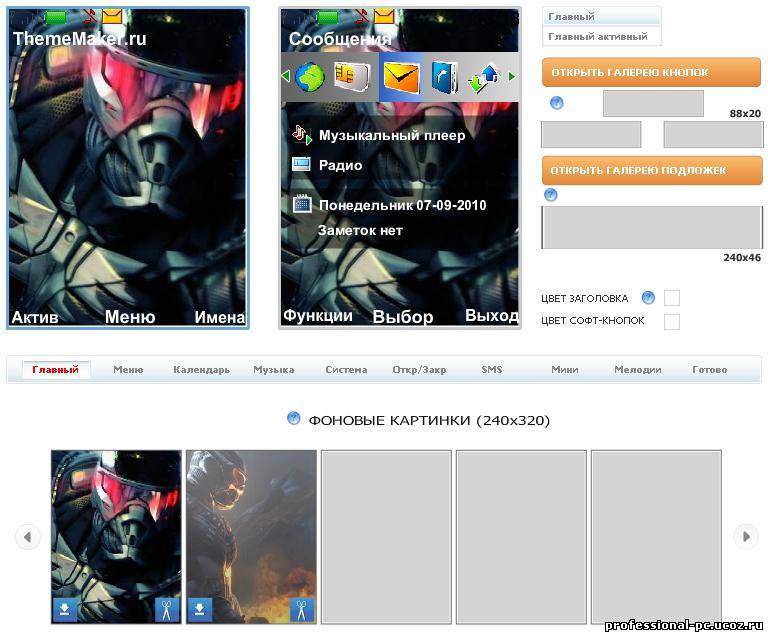Click Имена soft-key in left preview
This screenshot has height=635, width=768.
coord(219,318)
